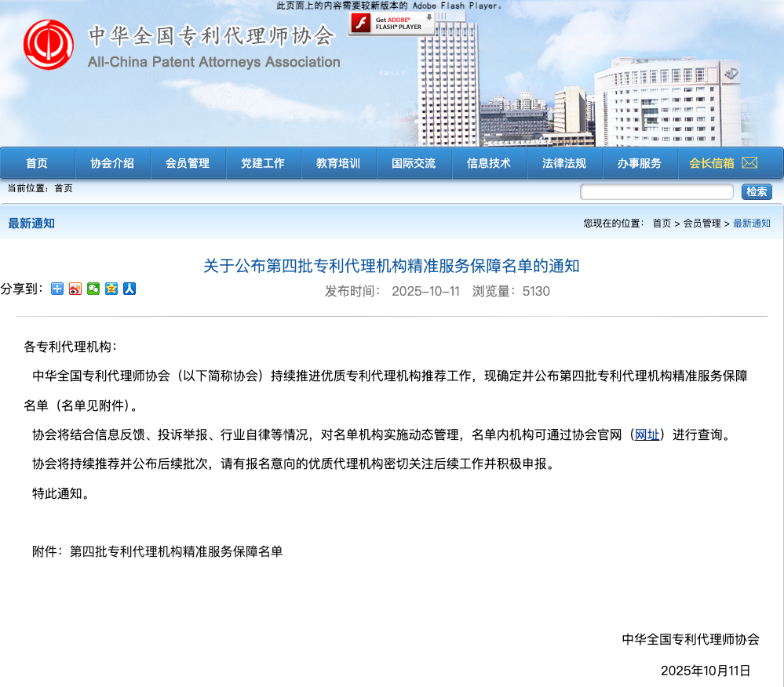
Task: Click the search text input field
Action: pos(656,192)
